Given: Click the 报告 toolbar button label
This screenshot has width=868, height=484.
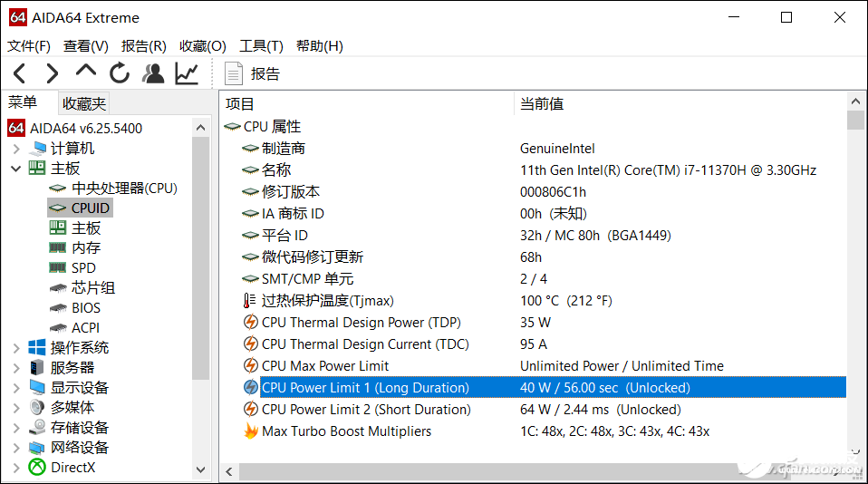Looking at the screenshot, I should (265, 73).
